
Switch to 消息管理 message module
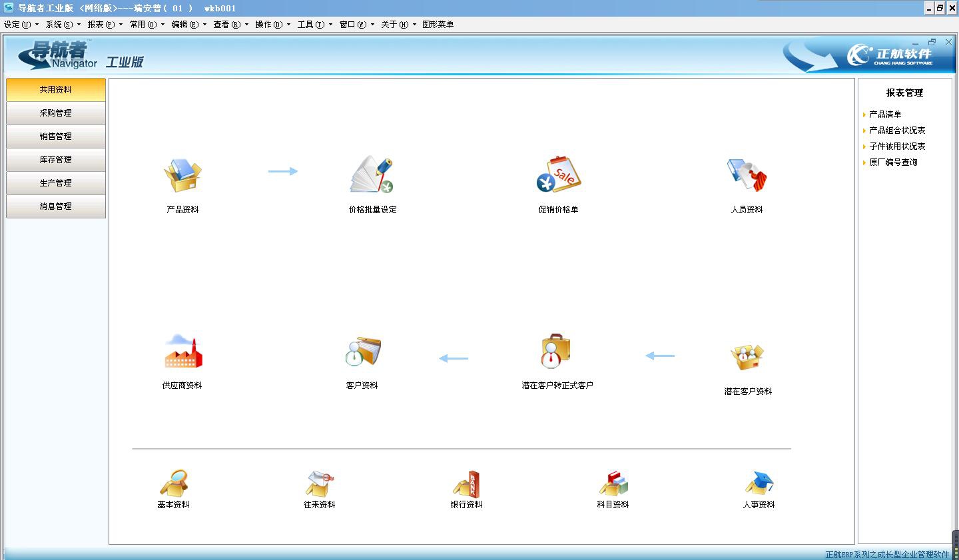coord(56,206)
